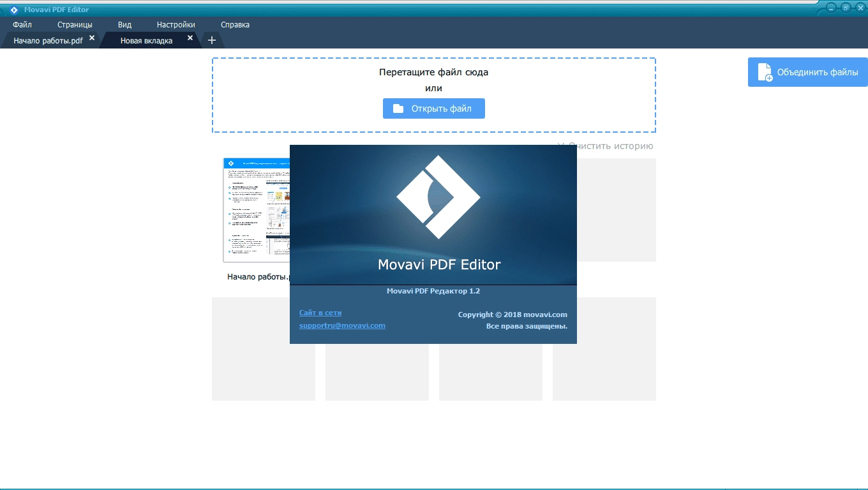Screen dimensions: 868x490
Task: Open the Файл menu
Action: (22, 25)
